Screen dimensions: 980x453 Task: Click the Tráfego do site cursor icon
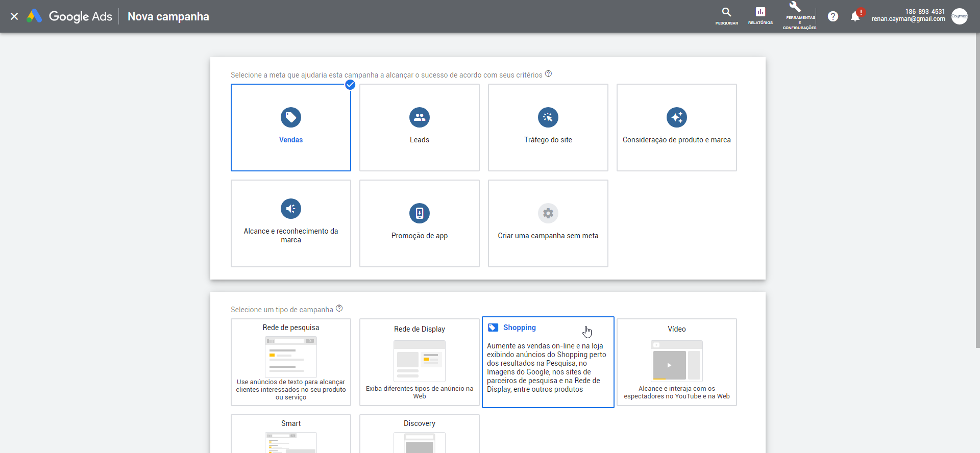(x=548, y=117)
